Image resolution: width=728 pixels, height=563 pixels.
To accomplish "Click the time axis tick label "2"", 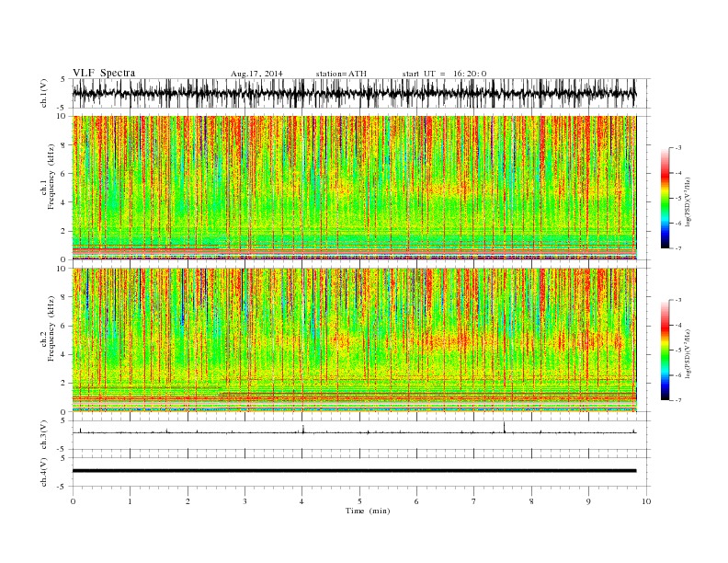I will pyautogui.click(x=188, y=501).
